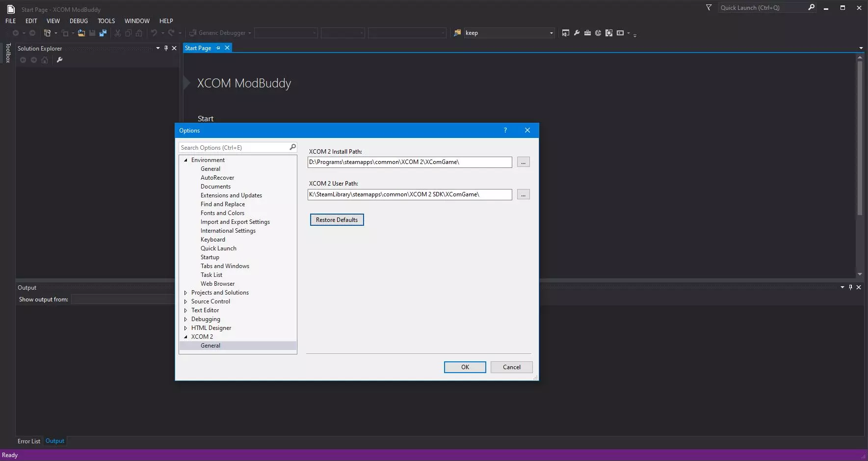The height and width of the screenshot is (461, 868).
Task: Close the Start Page tab
Action: [x=227, y=48]
